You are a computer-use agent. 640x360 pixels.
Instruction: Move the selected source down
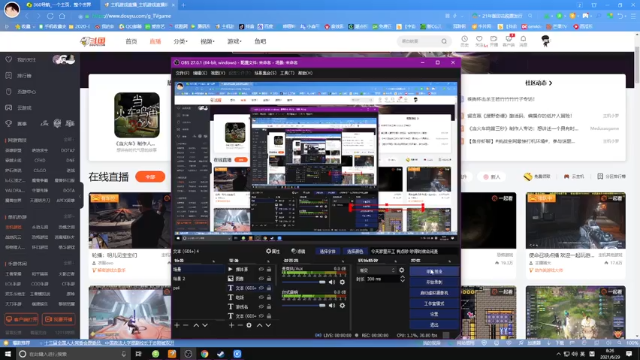coord(268,325)
